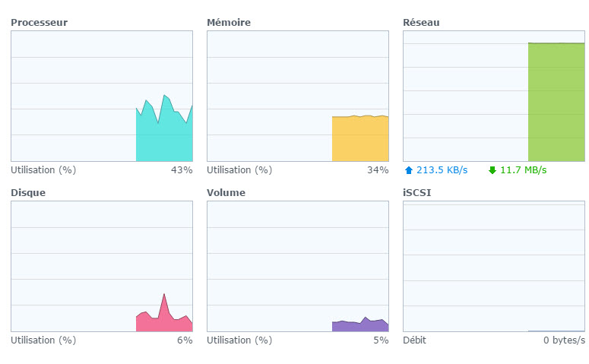This screenshot has height=364, width=589.
Task: Click the Réseau panel title
Action: pyautogui.click(x=421, y=23)
